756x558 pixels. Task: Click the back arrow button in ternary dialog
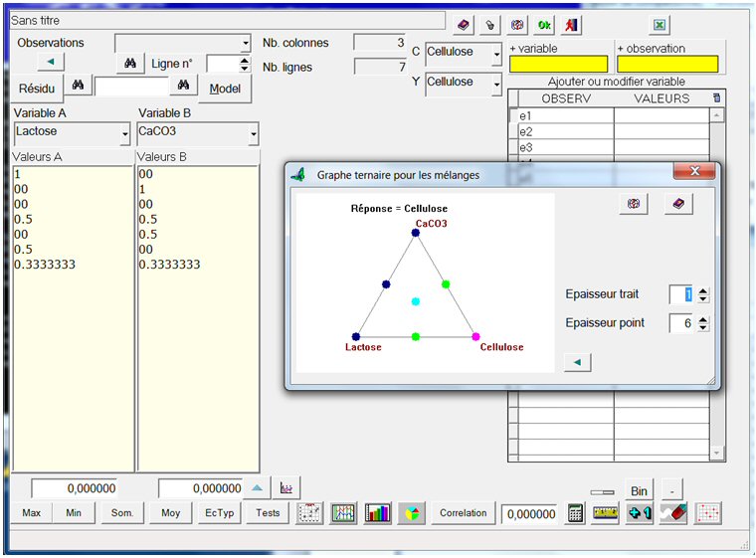click(577, 362)
